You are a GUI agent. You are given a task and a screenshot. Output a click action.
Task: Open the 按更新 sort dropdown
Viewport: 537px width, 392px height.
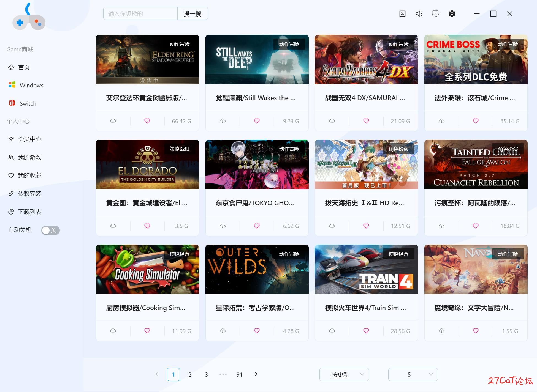(x=344, y=374)
